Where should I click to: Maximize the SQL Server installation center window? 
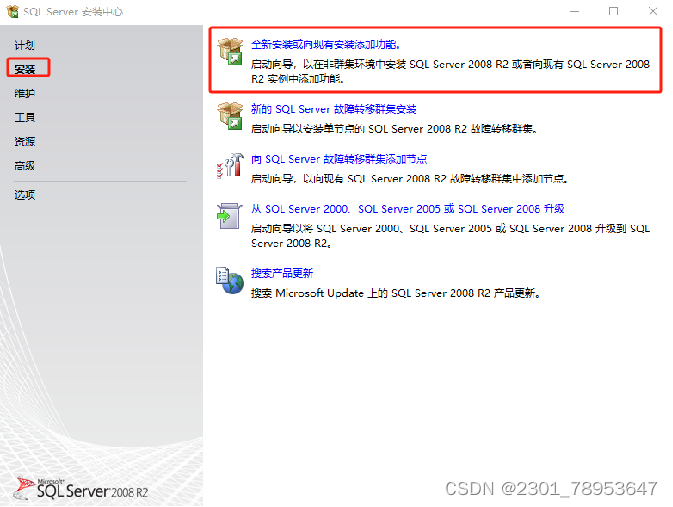[613, 11]
